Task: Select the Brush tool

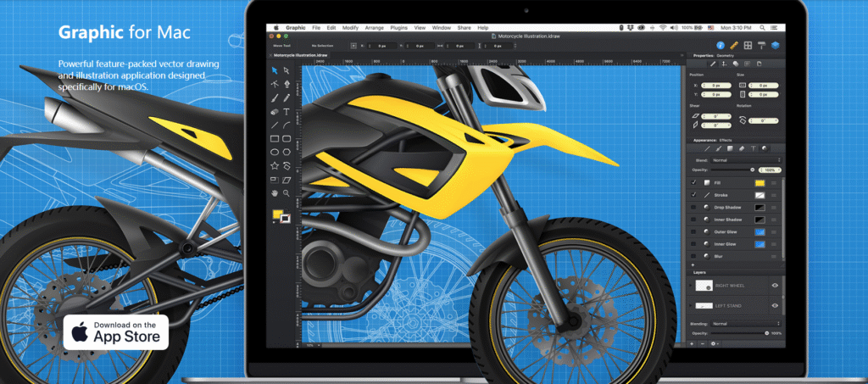Action: pyautogui.click(x=274, y=98)
